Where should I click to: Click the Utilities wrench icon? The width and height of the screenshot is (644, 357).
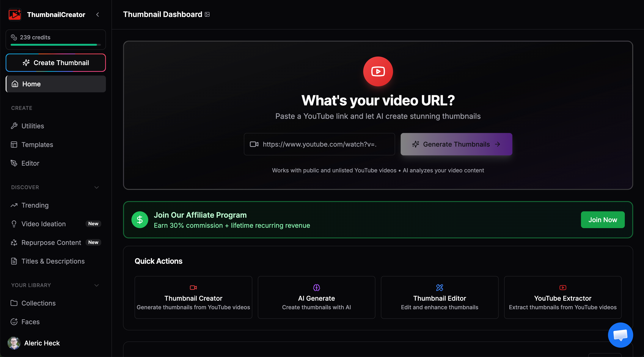coord(14,126)
